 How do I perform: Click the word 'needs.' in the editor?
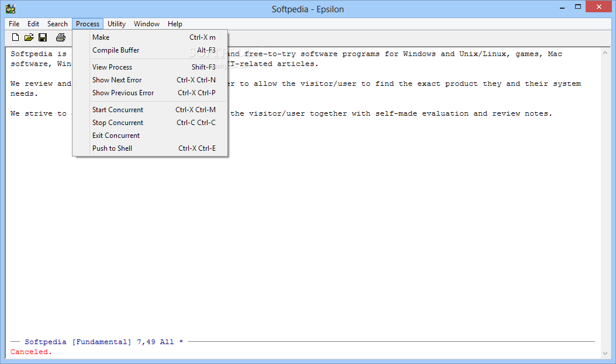point(24,94)
